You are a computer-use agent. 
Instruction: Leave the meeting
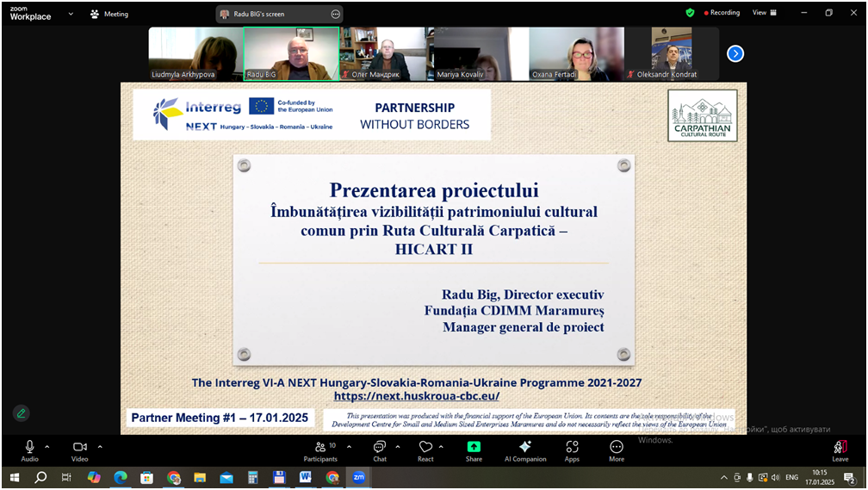click(840, 450)
